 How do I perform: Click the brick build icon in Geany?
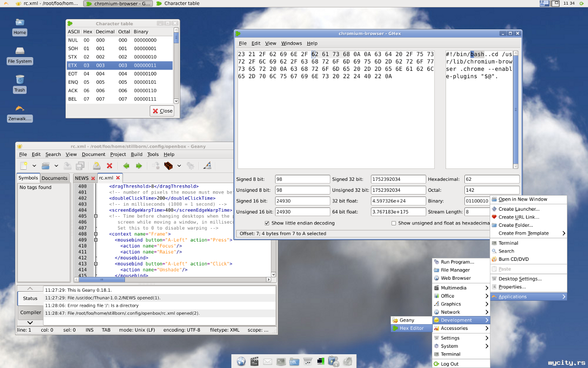tap(169, 166)
